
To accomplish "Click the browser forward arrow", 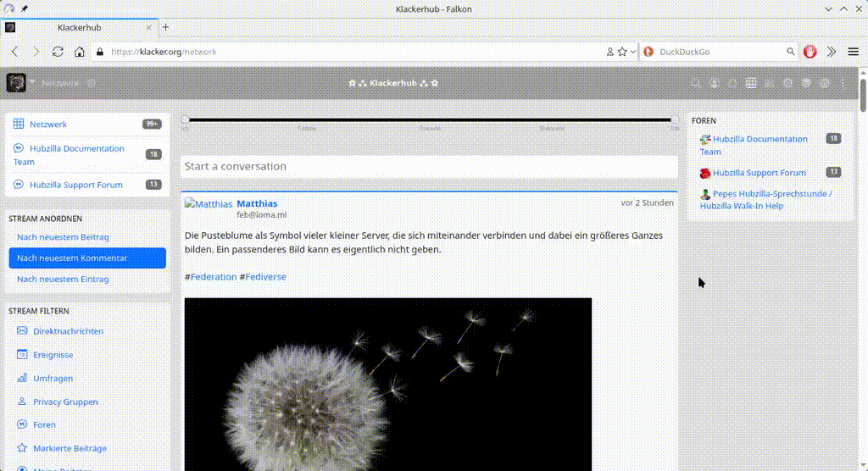I will [x=36, y=52].
